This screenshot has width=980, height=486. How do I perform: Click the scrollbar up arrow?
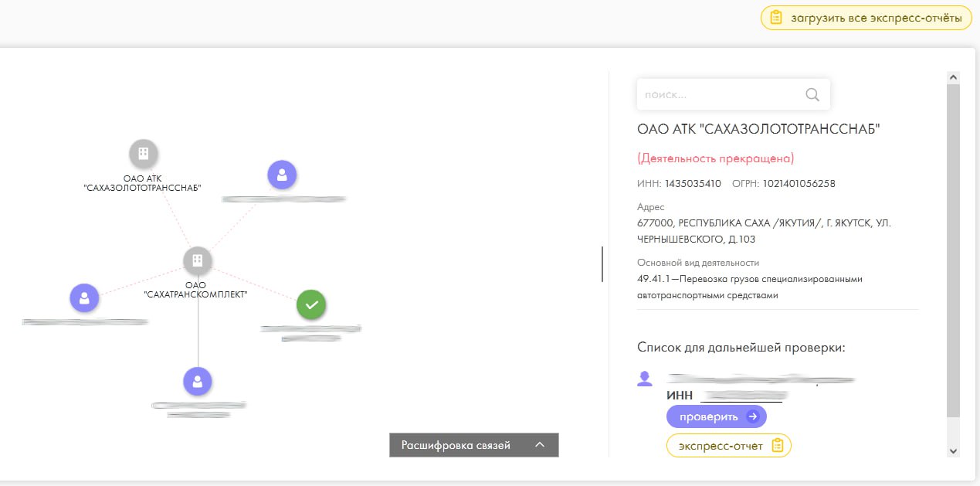[953, 78]
